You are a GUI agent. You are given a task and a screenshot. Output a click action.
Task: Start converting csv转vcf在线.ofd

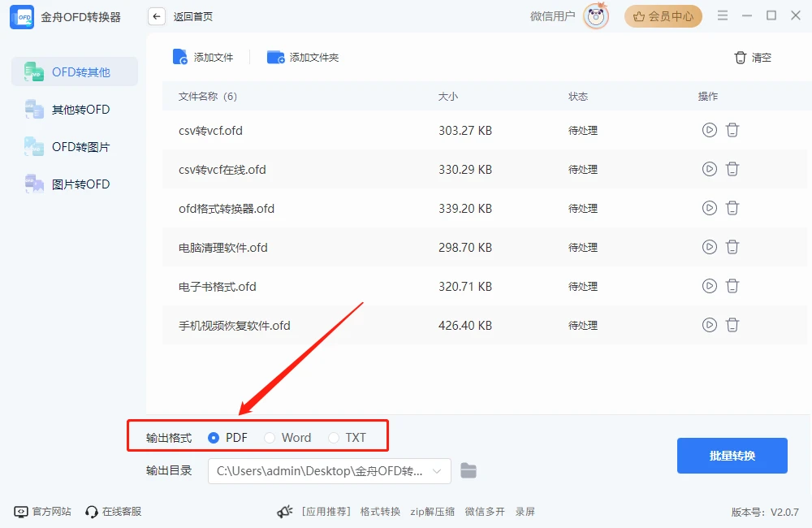coord(709,168)
